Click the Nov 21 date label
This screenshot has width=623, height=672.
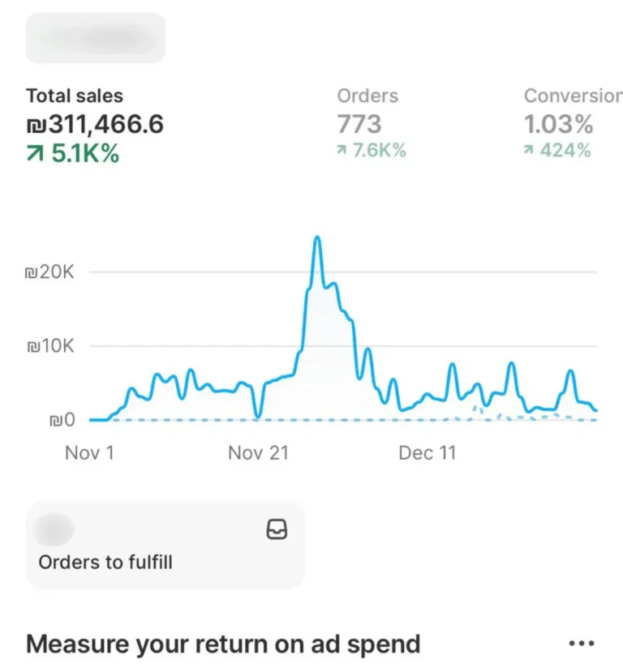point(258,452)
